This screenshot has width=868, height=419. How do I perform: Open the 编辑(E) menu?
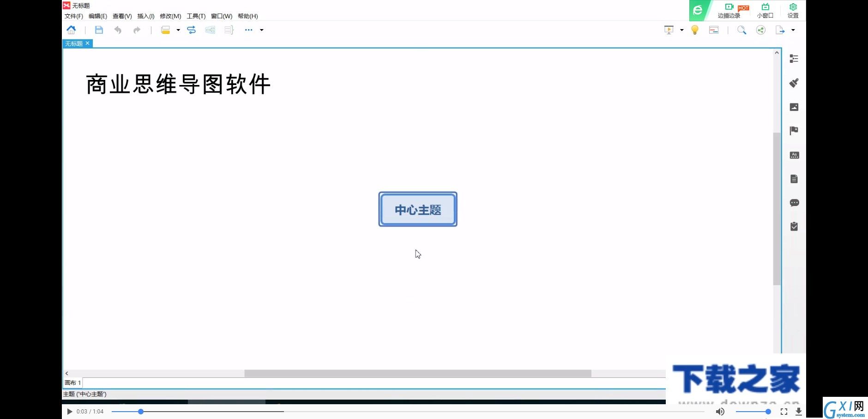pyautogui.click(x=98, y=16)
